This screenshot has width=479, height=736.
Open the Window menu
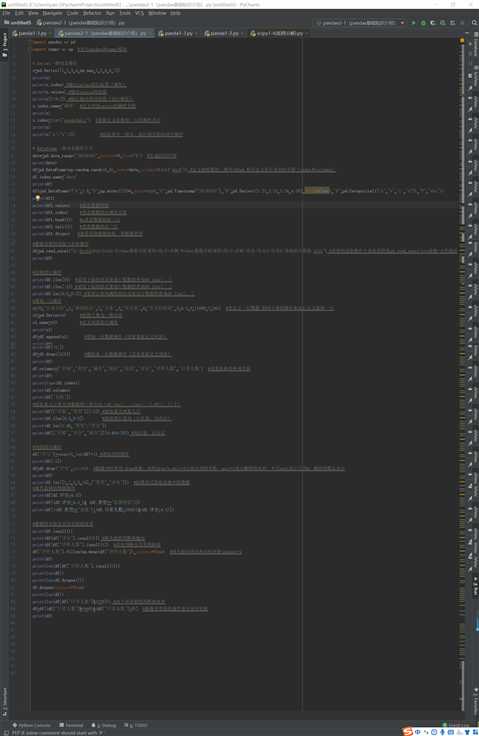click(157, 13)
